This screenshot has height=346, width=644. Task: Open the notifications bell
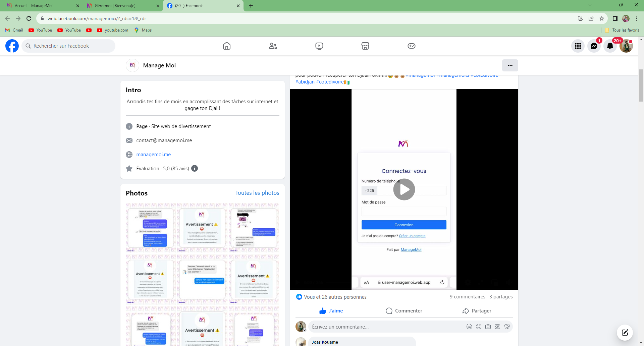click(610, 46)
